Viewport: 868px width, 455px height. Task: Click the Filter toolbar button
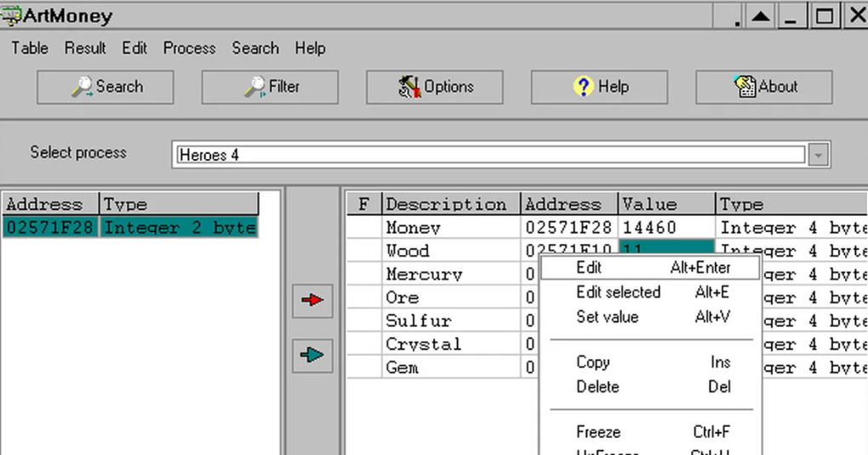click(270, 87)
